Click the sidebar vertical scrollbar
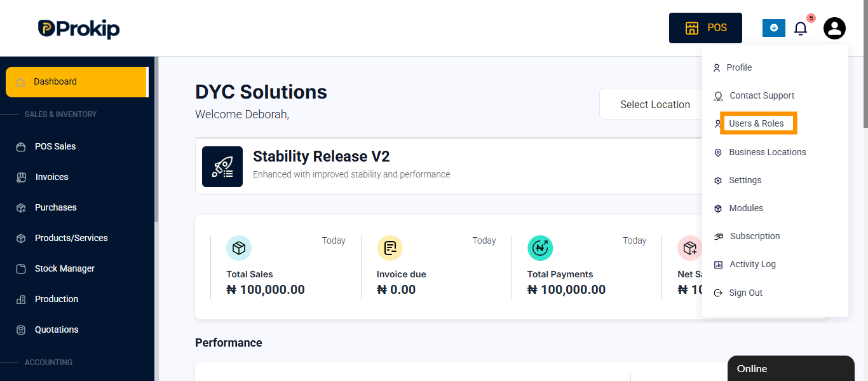This screenshot has width=868, height=381. pos(156,140)
